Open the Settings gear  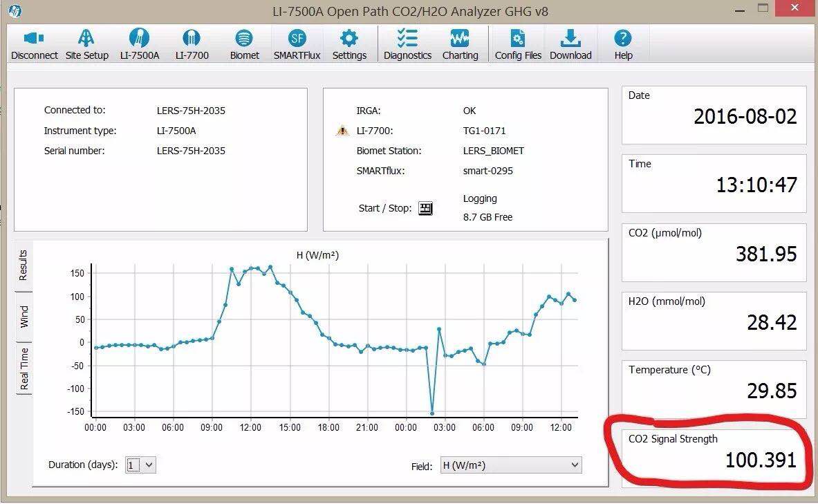tap(349, 44)
